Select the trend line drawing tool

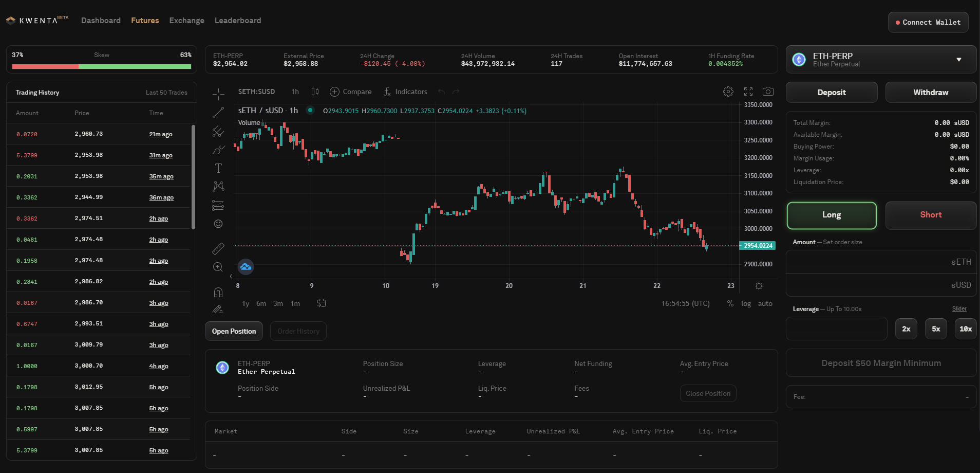[x=218, y=113]
